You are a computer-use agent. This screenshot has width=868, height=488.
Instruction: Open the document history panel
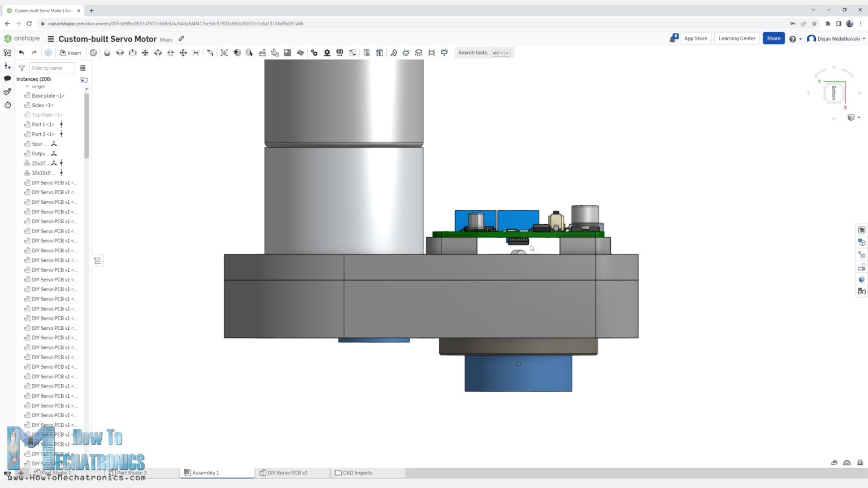[7, 106]
